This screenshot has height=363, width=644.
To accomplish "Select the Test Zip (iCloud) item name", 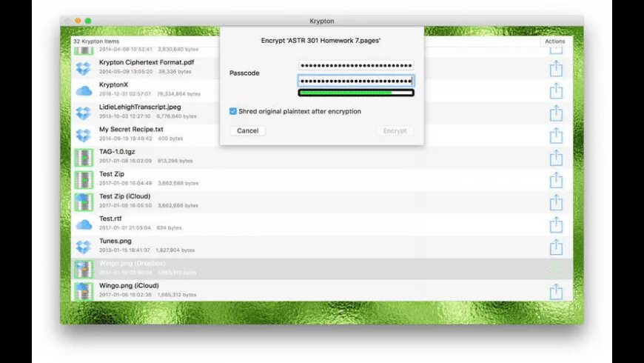I will (125, 196).
